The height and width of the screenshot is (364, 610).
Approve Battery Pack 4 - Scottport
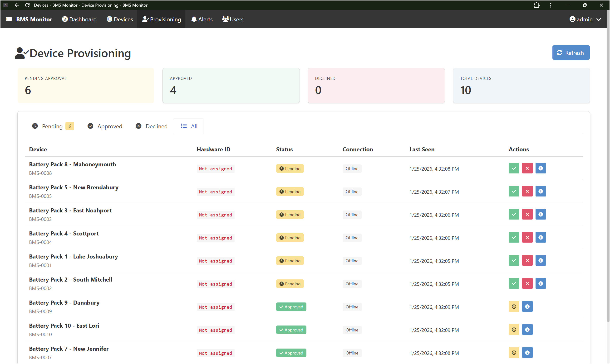(514, 237)
